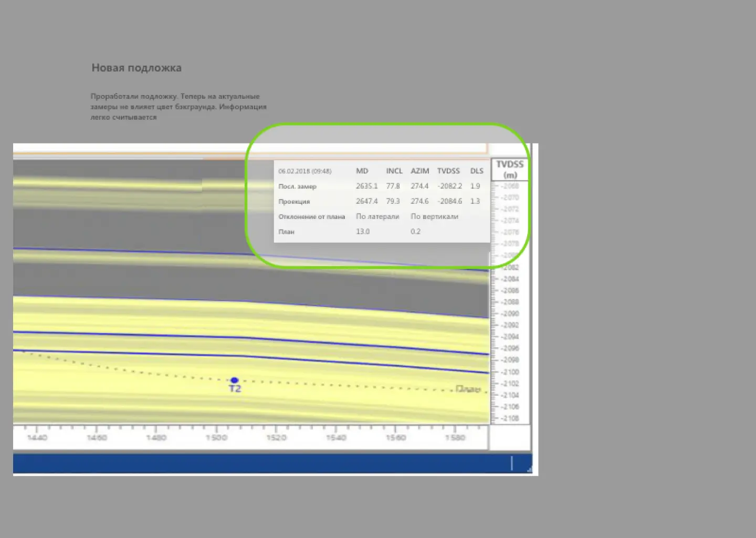Click the 1540 label on horizontal axis
This screenshot has height=538, width=756.
coord(336,438)
